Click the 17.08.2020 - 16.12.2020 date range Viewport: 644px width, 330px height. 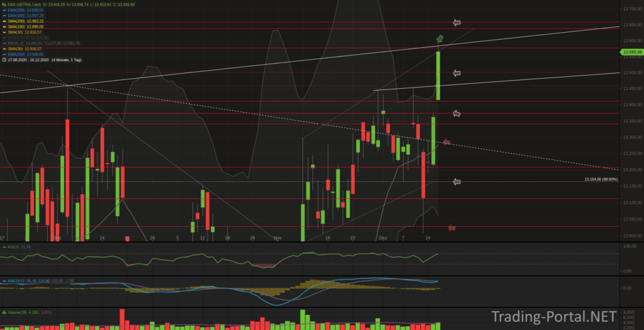click(x=28, y=60)
